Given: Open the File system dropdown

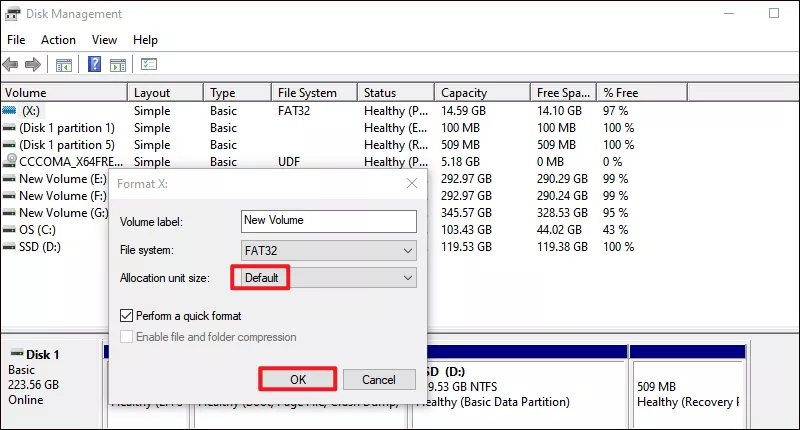Looking at the screenshot, I should [329, 250].
